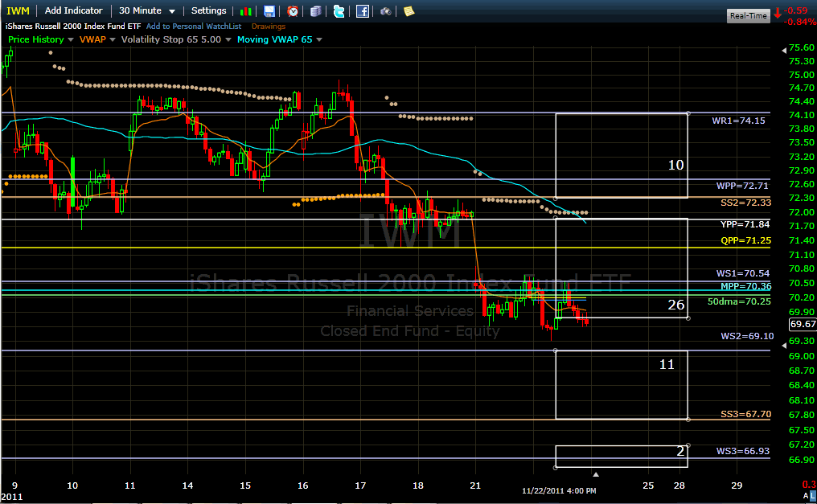Screen dimensions: 817x504
Task: Share the chart on Facebook
Action: click(x=362, y=11)
